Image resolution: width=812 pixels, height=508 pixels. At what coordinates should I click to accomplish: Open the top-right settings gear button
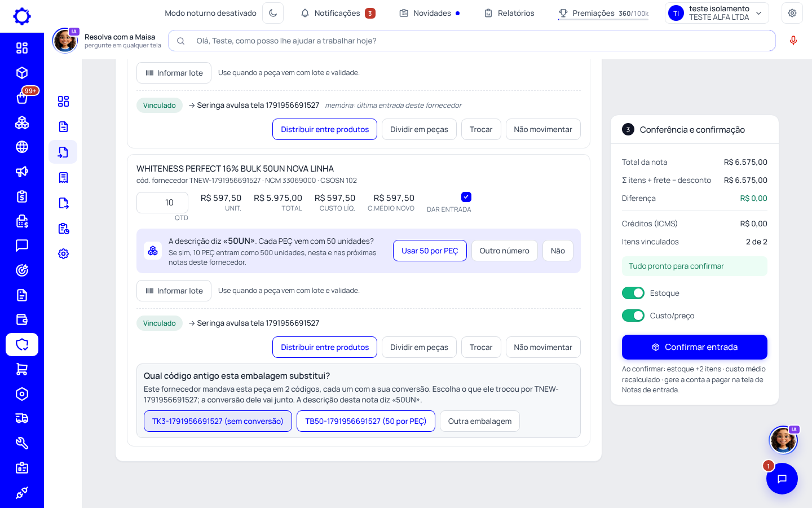(x=792, y=13)
